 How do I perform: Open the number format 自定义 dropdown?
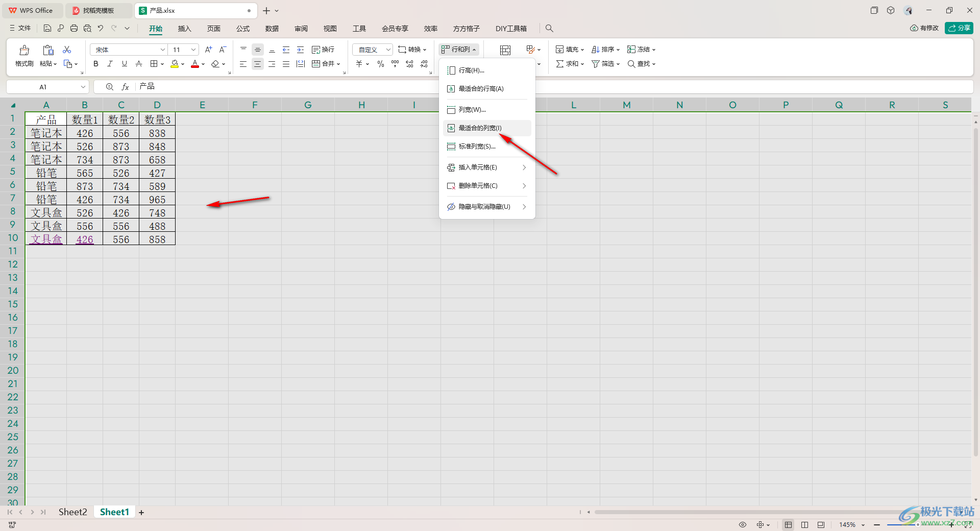(388, 50)
